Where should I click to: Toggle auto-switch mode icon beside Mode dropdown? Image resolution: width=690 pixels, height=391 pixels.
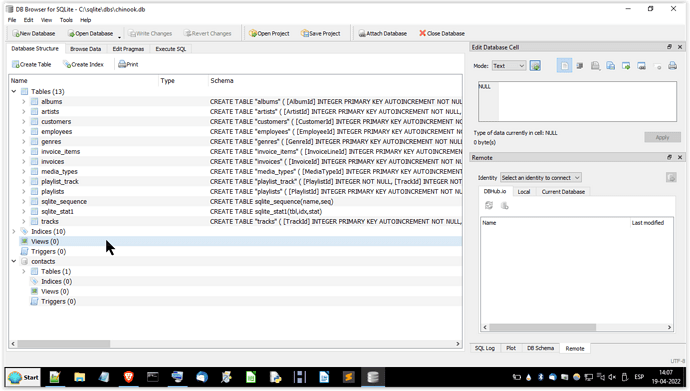click(x=535, y=66)
